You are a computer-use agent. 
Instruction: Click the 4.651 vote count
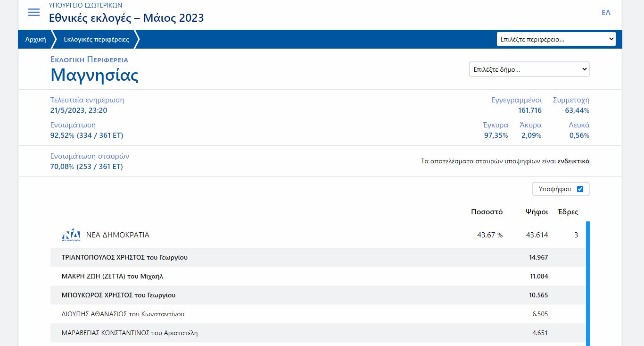click(x=540, y=333)
